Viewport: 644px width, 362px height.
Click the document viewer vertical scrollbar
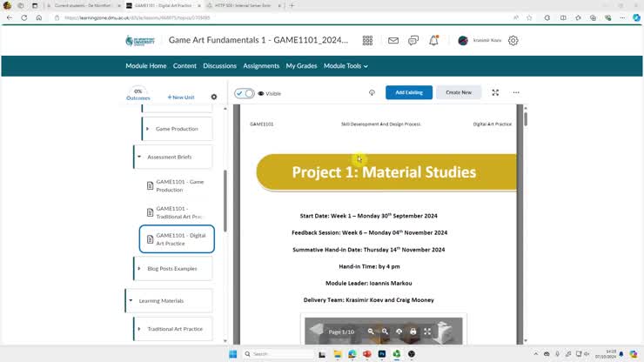pos(526,118)
